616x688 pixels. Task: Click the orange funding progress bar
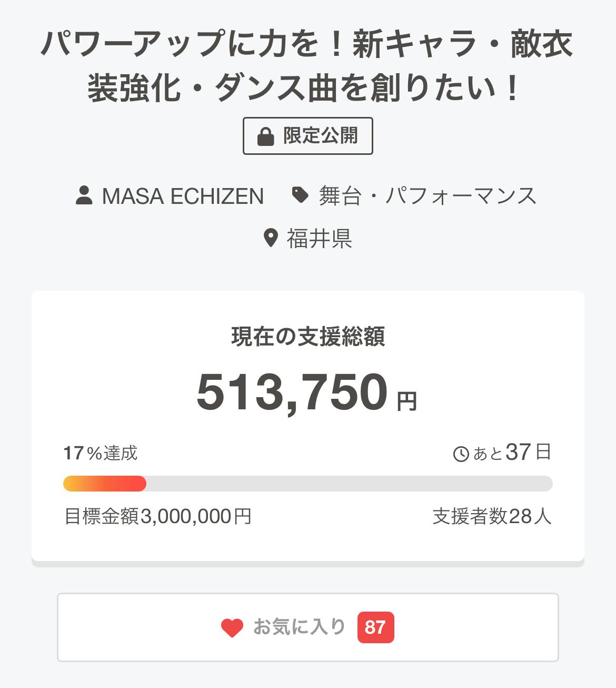click(105, 484)
